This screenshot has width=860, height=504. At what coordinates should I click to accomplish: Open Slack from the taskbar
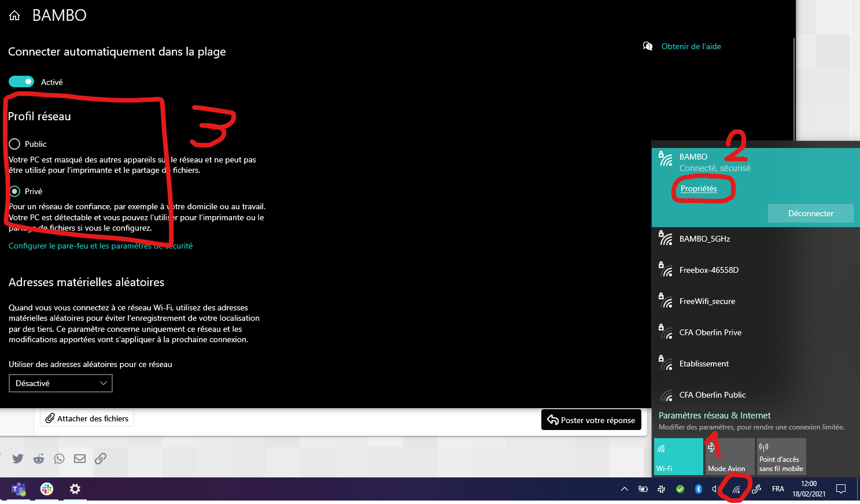[x=47, y=489]
